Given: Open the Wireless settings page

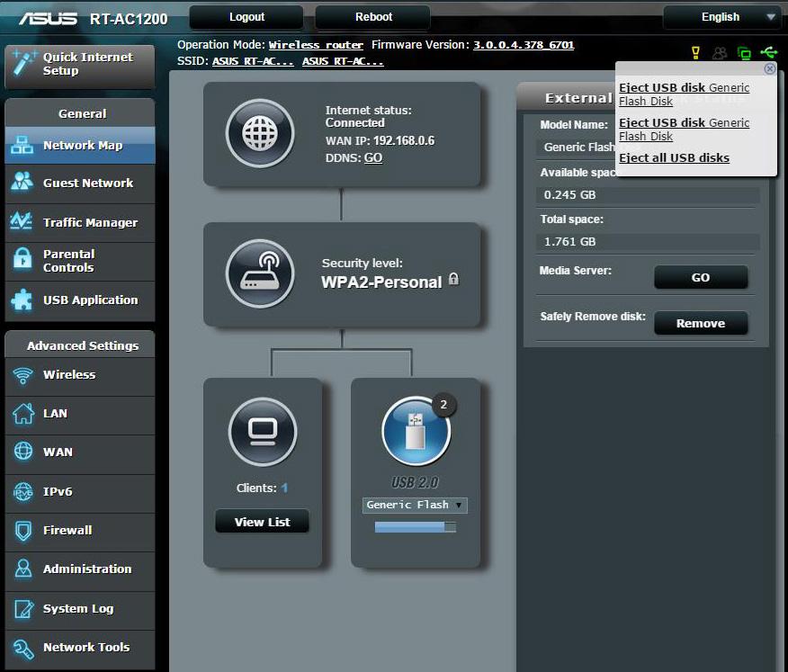Looking at the screenshot, I should click(80, 377).
